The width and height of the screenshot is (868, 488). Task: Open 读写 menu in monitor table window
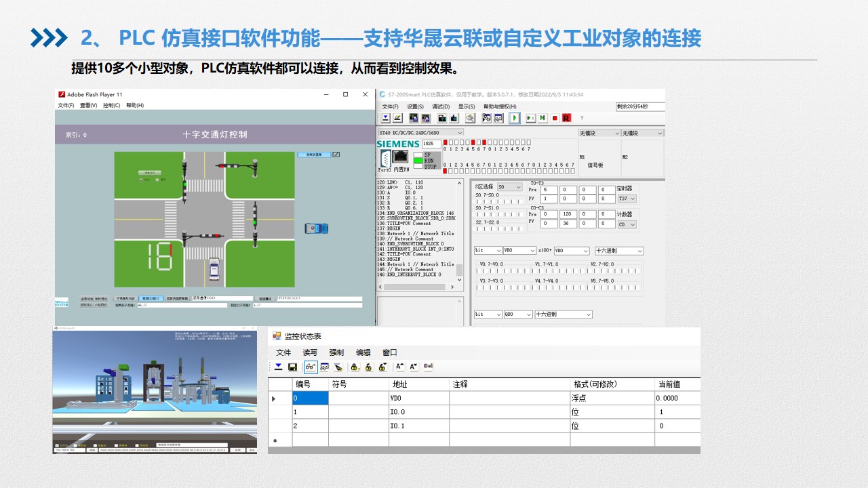310,352
